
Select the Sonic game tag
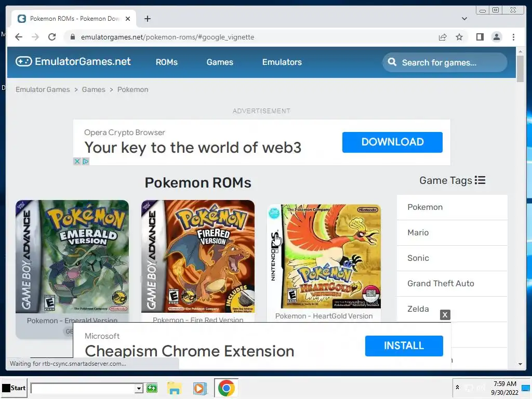click(453, 258)
